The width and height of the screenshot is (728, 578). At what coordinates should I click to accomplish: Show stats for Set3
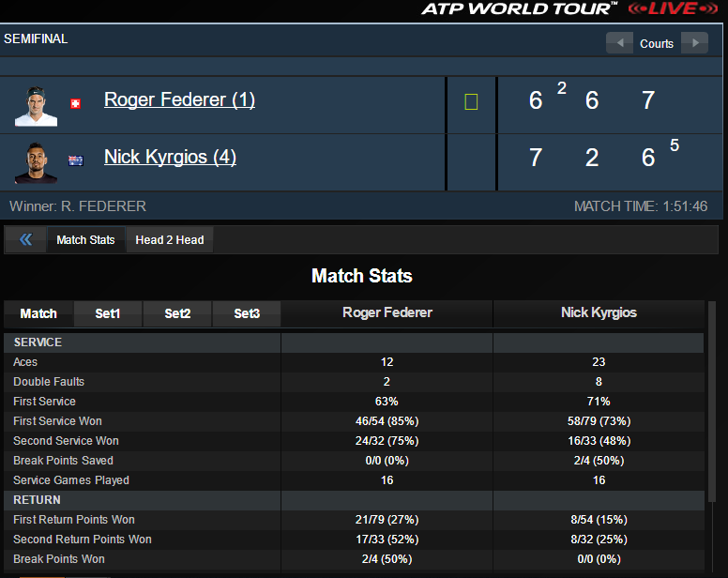[247, 313]
